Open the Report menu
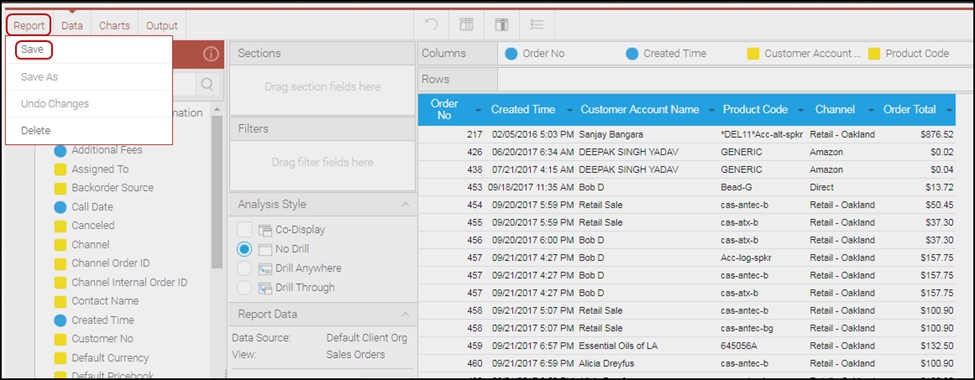Viewport: 975px width, 380px height. 29,25
